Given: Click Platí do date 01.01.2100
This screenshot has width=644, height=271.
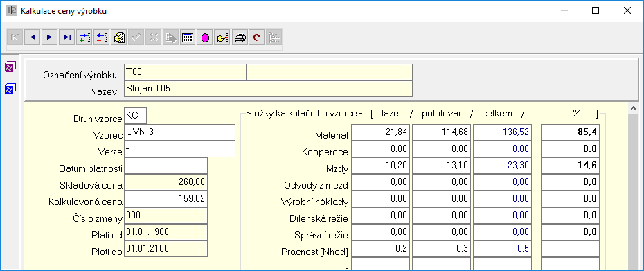Looking at the screenshot, I should tap(166, 248).
